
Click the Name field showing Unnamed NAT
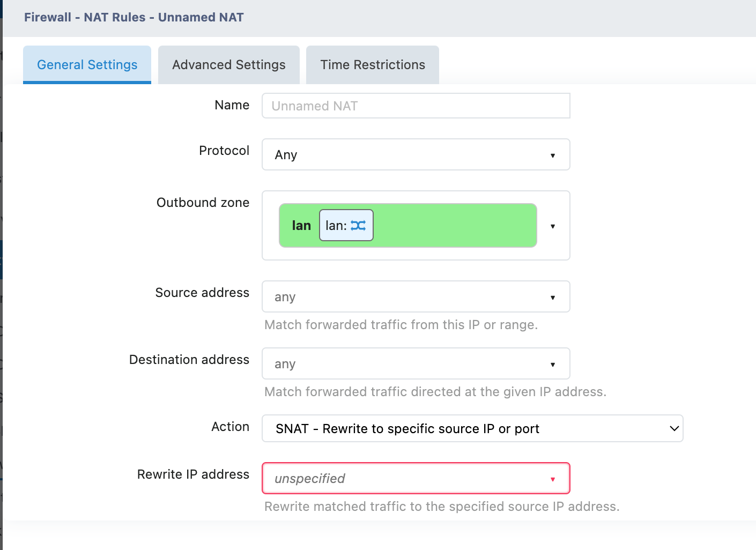coord(416,106)
